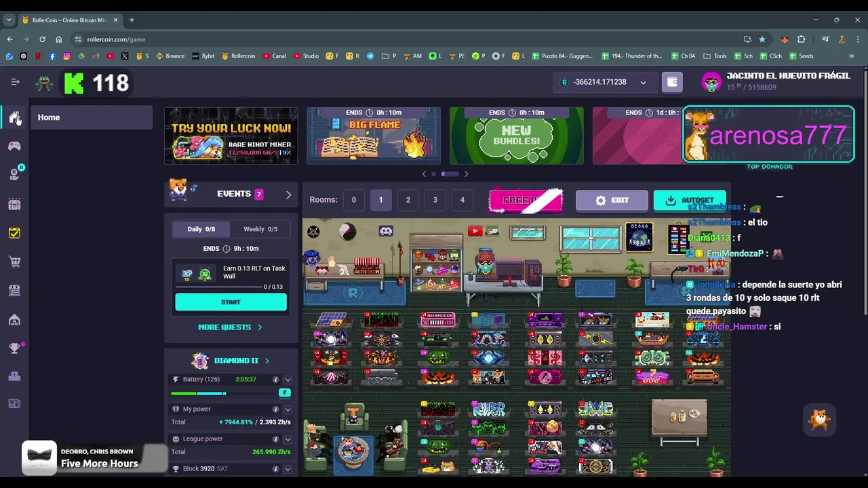Screen dimensions: 868x488
Task: Click the pink Free button
Action: pos(526,201)
